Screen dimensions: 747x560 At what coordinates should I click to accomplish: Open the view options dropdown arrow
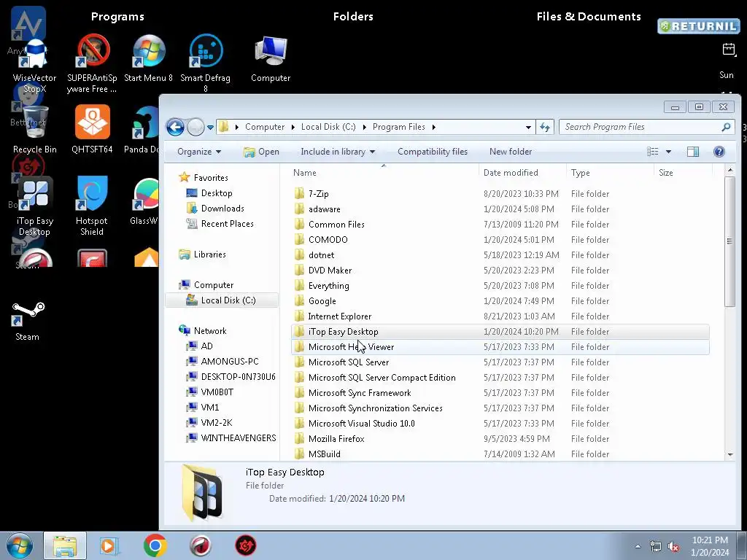click(668, 152)
